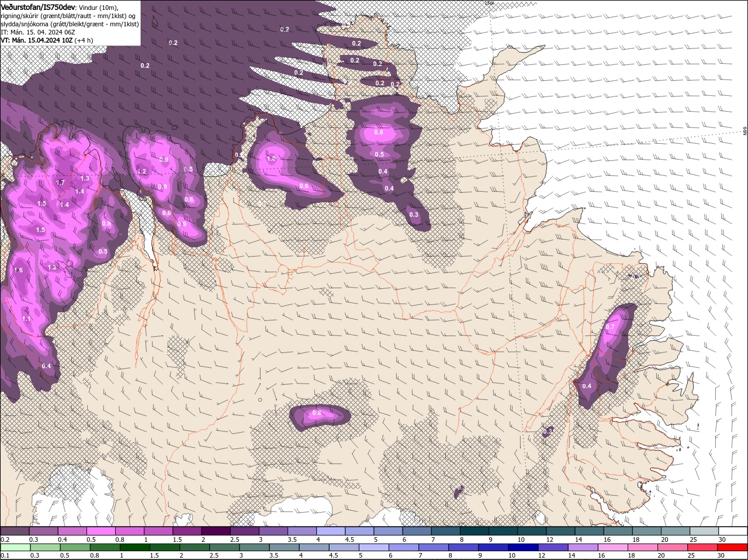Click the 'rigning/skúrir' legend description line
748x560 pixels.
68,16
